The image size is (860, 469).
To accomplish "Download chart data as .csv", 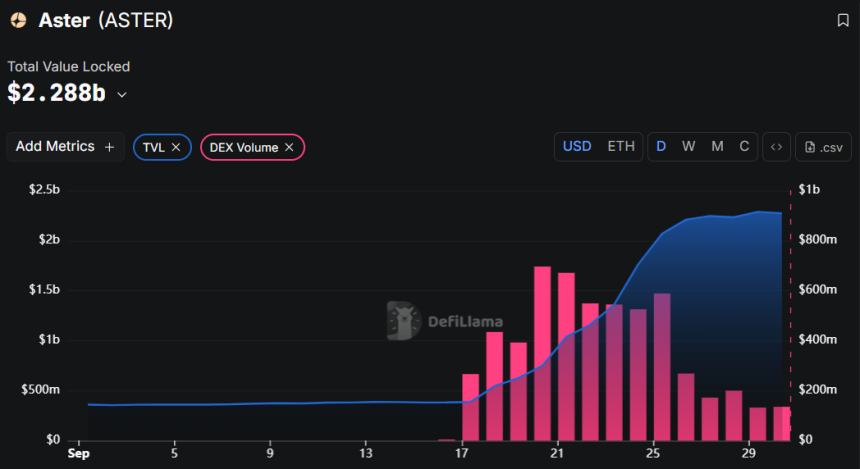I will (823, 147).
